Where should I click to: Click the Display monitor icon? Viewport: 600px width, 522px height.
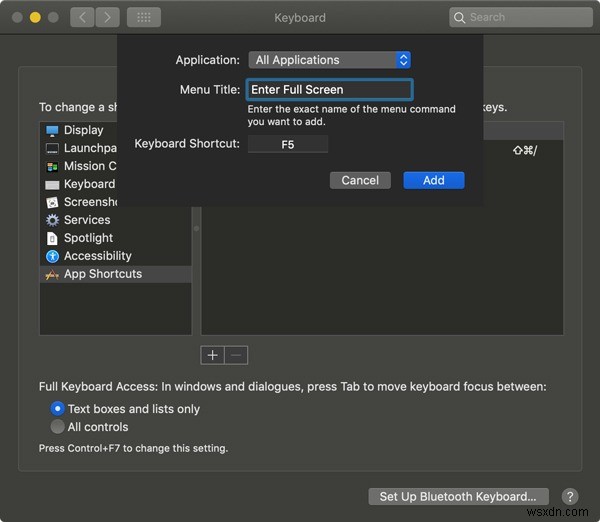click(x=52, y=131)
